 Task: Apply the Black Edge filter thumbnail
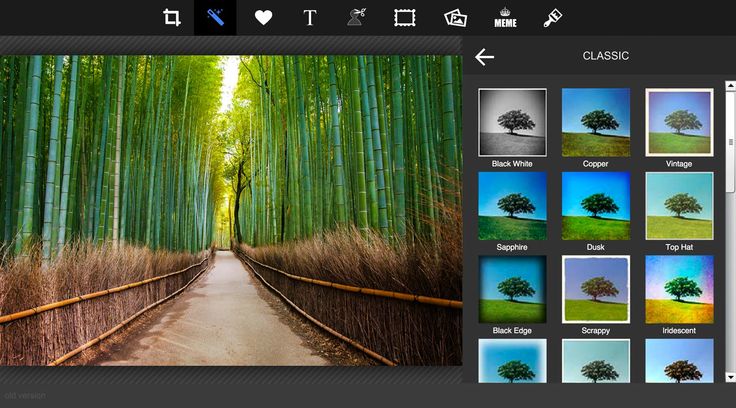pos(512,289)
